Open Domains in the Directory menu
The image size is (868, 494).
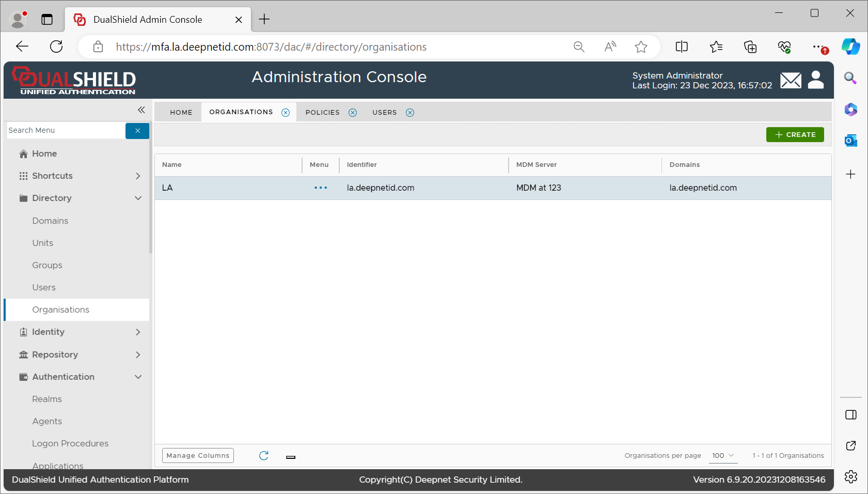click(x=50, y=221)
